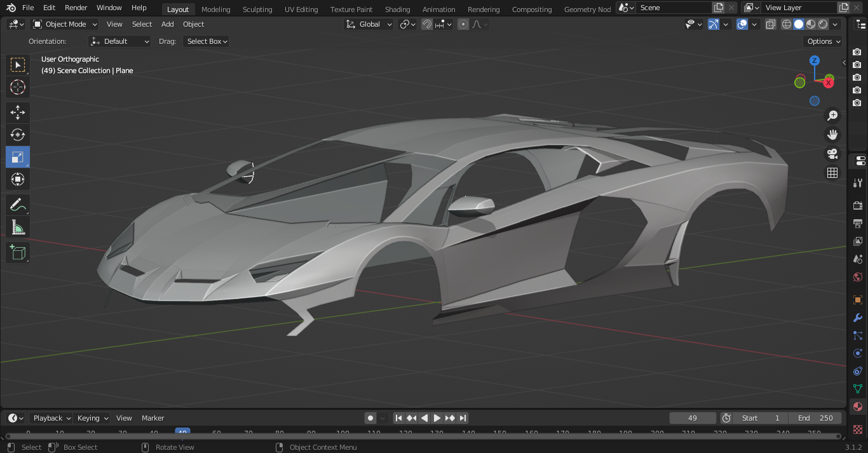Open the Modifier properties wrench tab

tap(858, 318)
